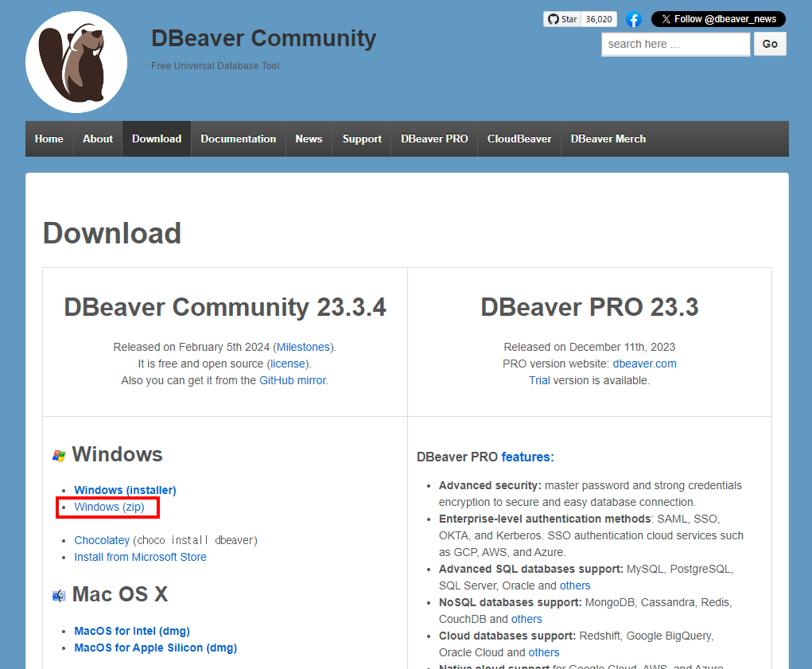This screenshot has width=812, height=669.
Task: Click the Go search button
Action: coord(770,44)
